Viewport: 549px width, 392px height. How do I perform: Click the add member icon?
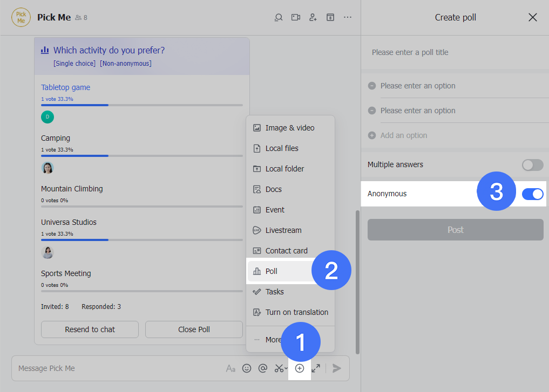[313, 17]
